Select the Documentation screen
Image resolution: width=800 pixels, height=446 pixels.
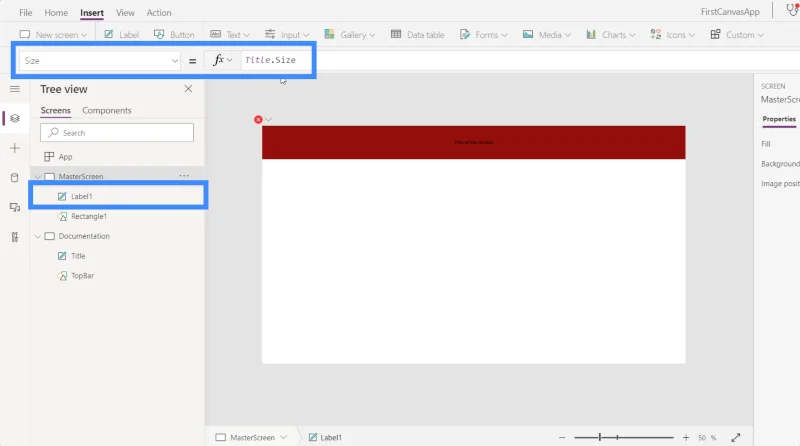pyautogui.click(x=84, y=236)
